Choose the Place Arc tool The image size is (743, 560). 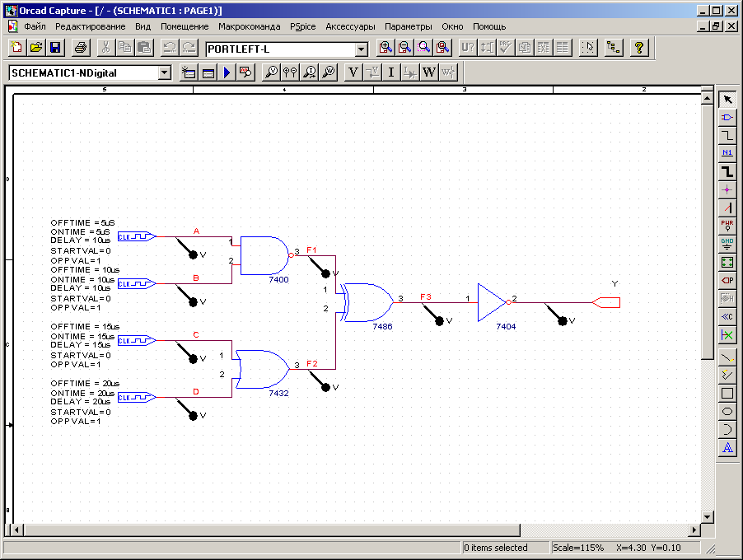pyautogui.click(x=727, y=430)
